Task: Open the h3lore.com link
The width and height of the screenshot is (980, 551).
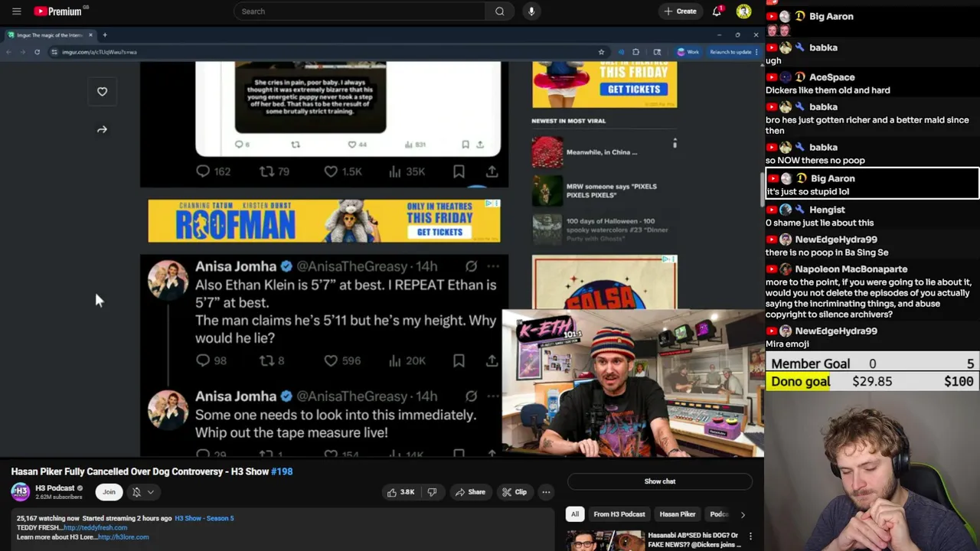Action: [123, 537]
